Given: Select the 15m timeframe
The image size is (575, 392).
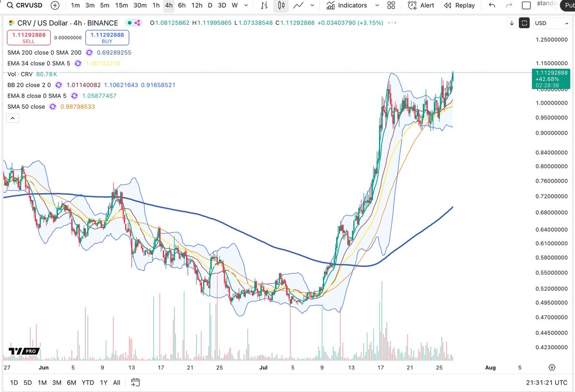Looking at the screenshot, I should 122,5.
